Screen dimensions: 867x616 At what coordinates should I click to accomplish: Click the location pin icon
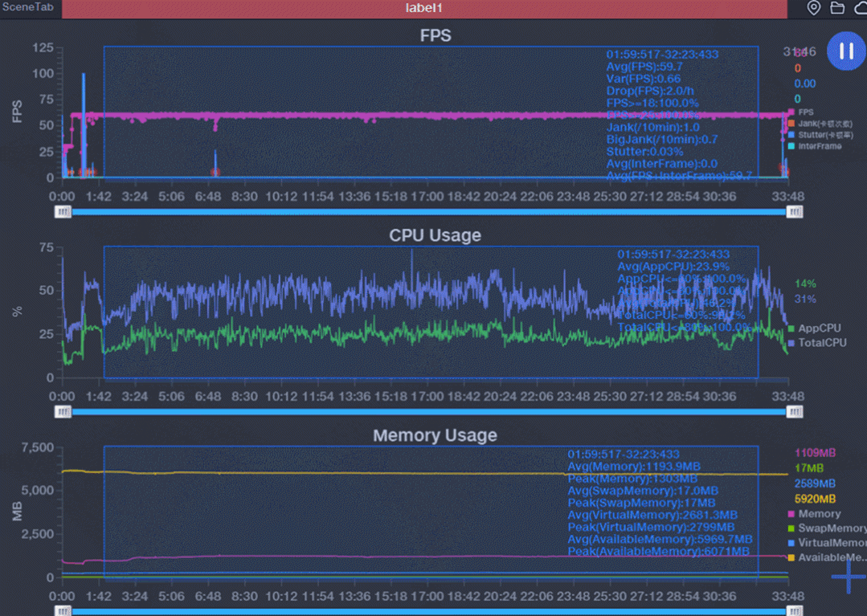[x=813, y=8]
